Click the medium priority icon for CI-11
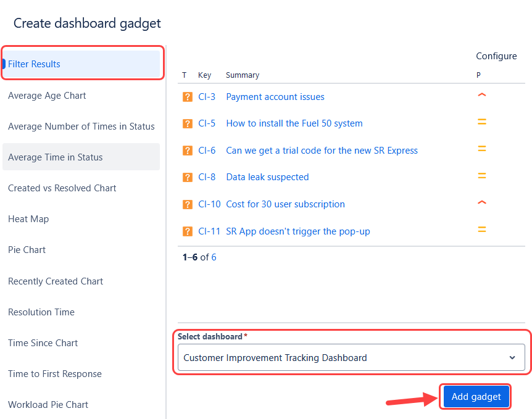Viewport: 532px width, 419px height. click(x=482, y=230)
